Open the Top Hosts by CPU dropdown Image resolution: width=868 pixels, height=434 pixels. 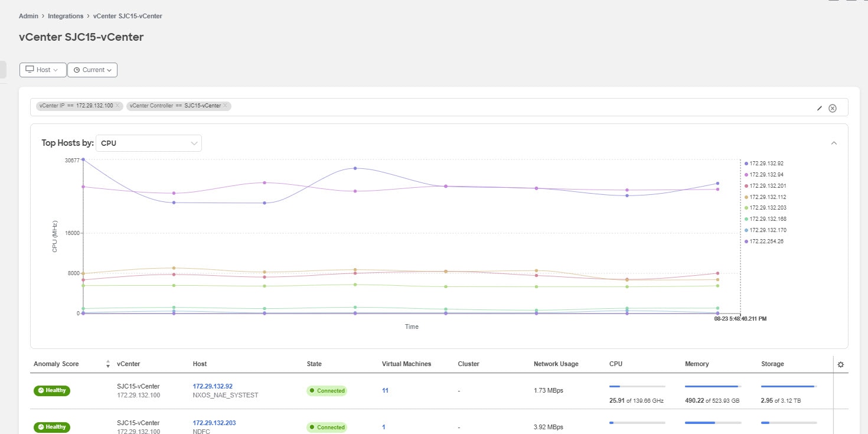click(149, 143)
